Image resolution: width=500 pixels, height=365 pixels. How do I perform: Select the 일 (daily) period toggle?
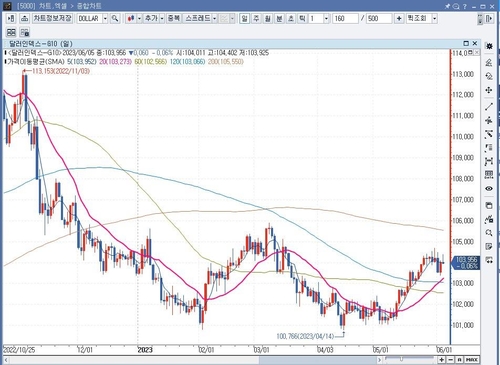245,18
